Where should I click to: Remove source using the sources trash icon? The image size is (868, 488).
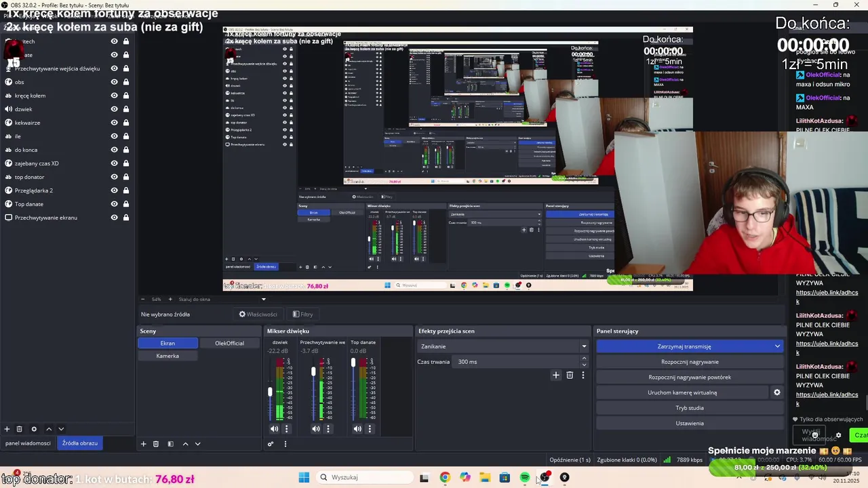click(20, 429)
